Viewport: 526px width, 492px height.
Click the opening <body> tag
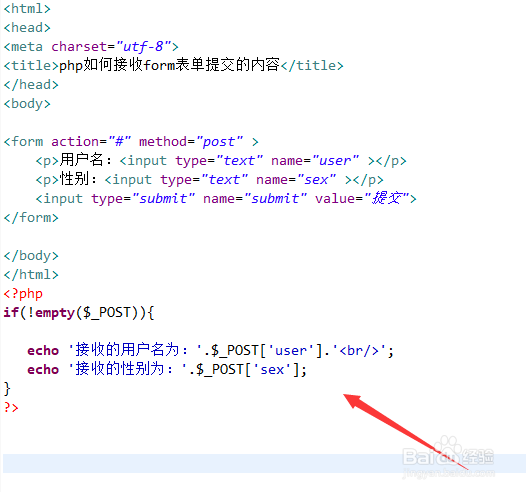tap(27, 104)
